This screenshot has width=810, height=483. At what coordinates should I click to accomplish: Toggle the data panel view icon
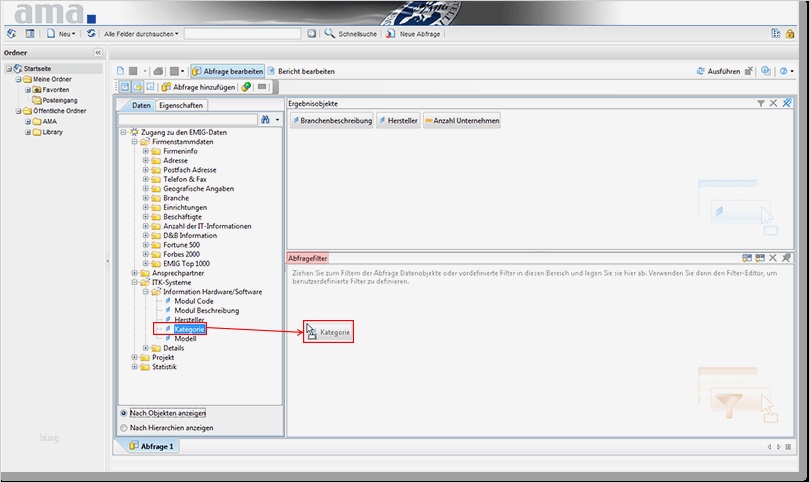point(125,87)
